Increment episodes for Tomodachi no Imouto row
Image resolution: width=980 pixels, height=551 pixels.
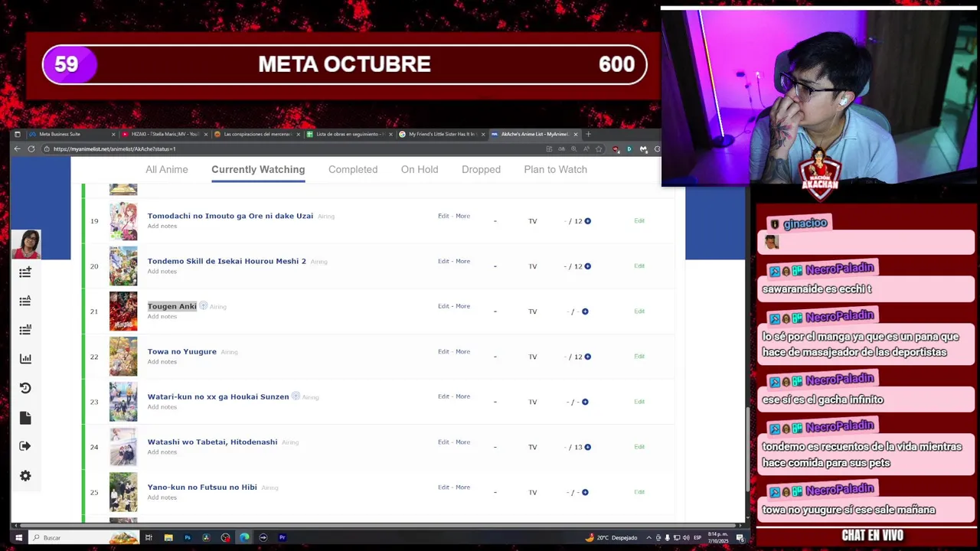(x=587, y=221)
